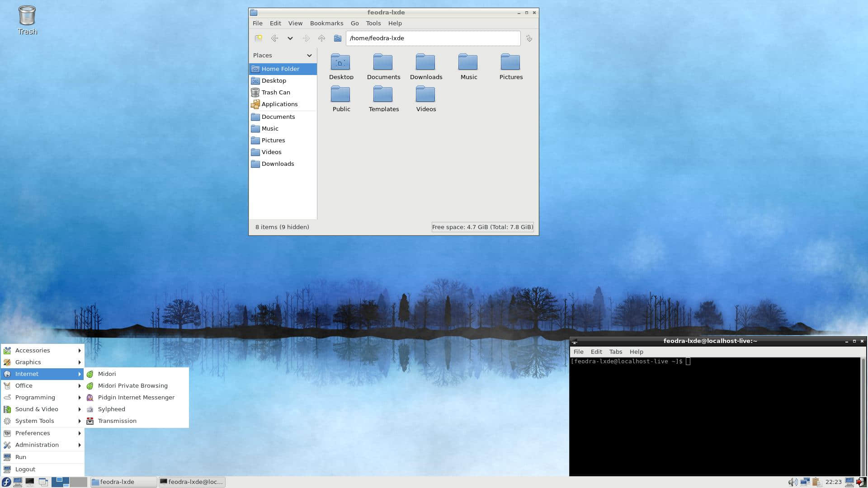
Task: Select Downloads folder in sidebar
Action: click(x=278, y=164)
